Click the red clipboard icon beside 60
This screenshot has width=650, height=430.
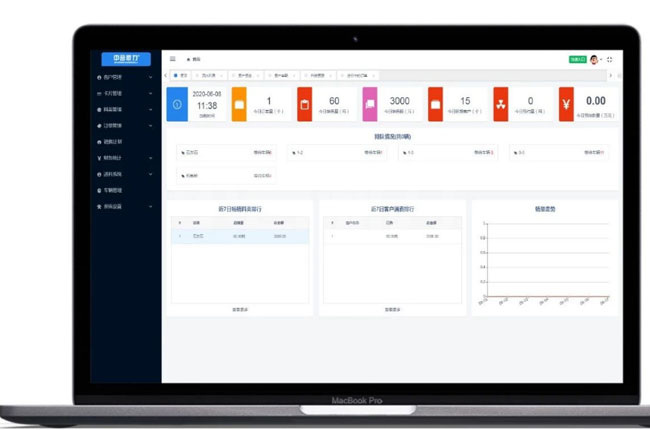(x=305, y=104)
